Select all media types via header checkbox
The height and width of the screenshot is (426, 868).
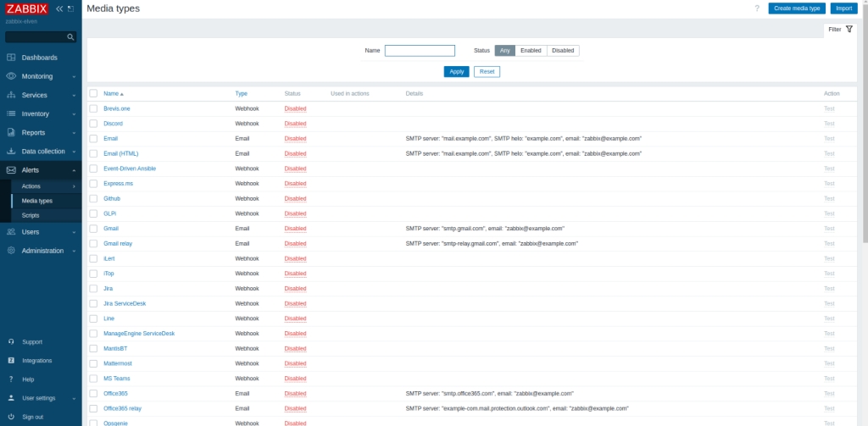coord(93,93)
